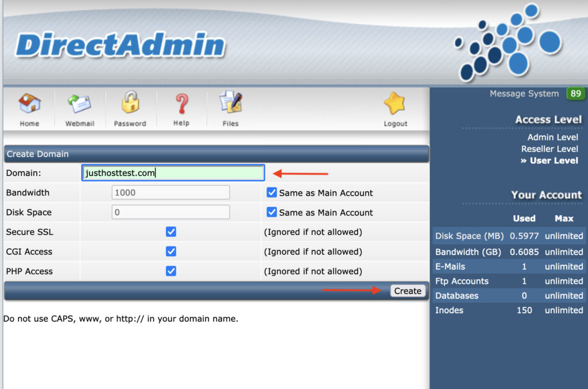The image size is (588, 389).
Task: Toggle the PHP Access checkbox
Action: pyautogui.click(x=171, y=271)
